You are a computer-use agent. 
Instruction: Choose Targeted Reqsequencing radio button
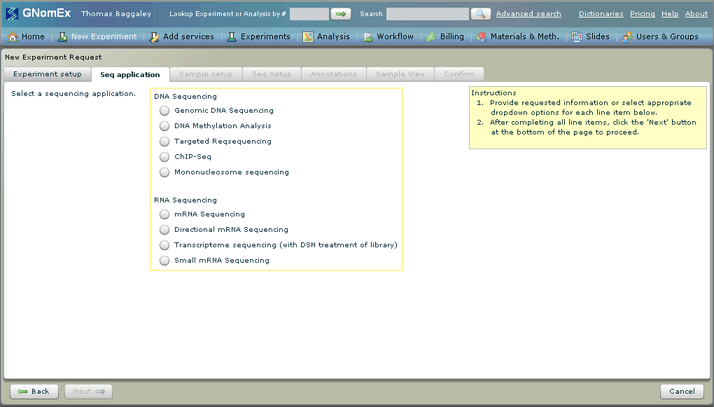pyautogui.click(x=164, y=142)
